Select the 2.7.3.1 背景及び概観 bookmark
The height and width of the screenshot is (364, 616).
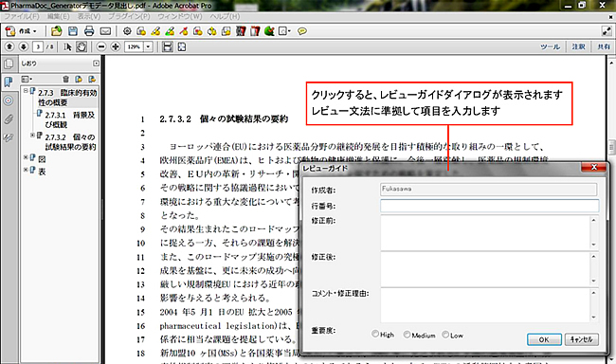coord(70,119)
